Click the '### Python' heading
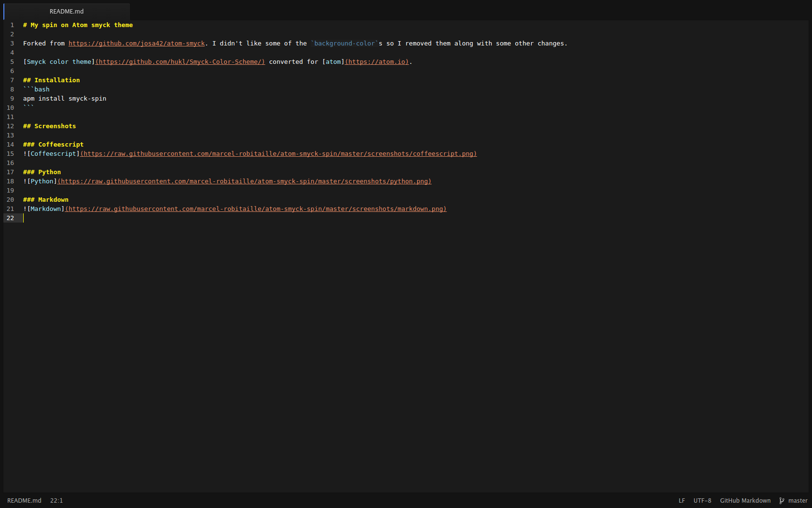This screenshot has height=508, width=812. [x=42, y=172]
